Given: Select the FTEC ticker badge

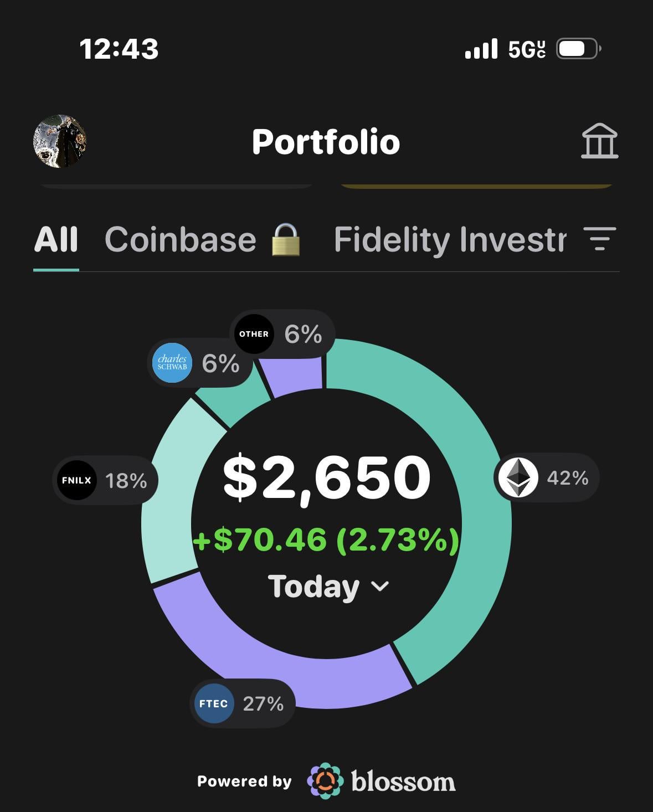Looking at the screenshot, I should 214,703.
